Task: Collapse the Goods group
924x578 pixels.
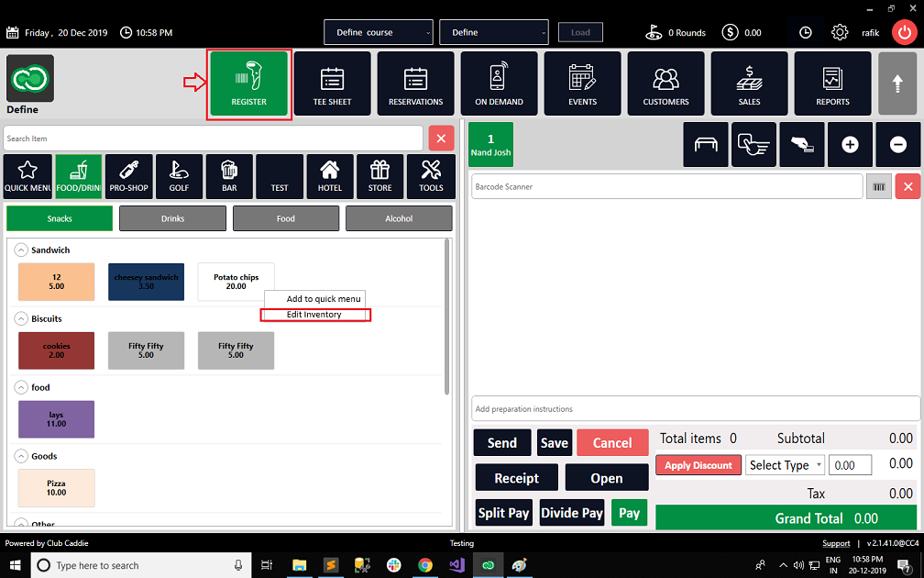Action: (21, 456)
